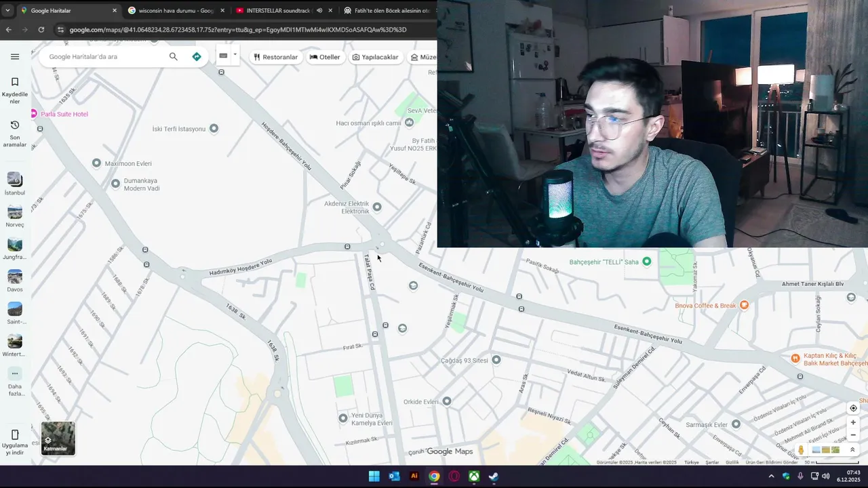Click the Hacı osman ışıklı cami marker
Viewport: 868px width, 488px height.
coord(409,123)
